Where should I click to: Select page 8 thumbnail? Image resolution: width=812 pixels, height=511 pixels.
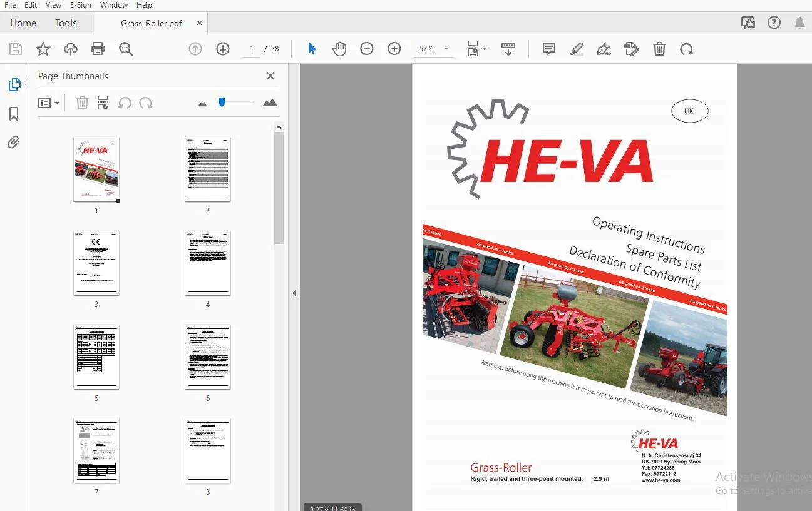point(208,451)
